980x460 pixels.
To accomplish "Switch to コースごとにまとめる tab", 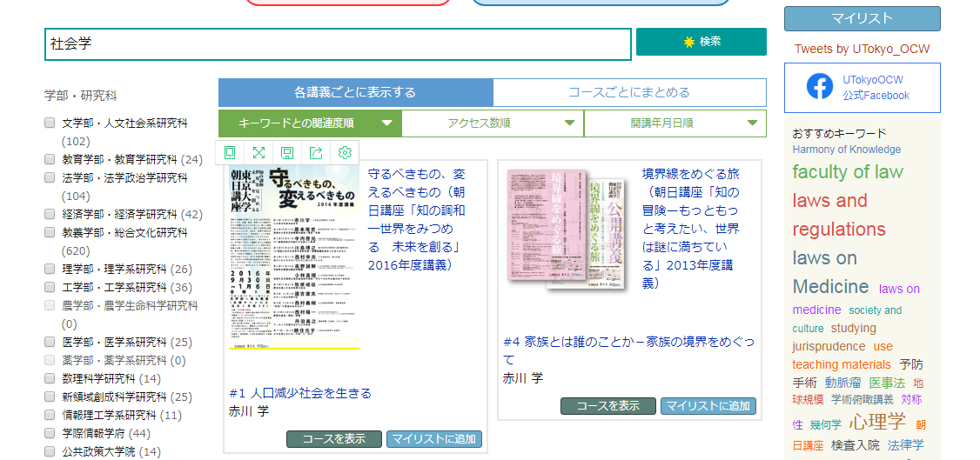I will point(629,93).
